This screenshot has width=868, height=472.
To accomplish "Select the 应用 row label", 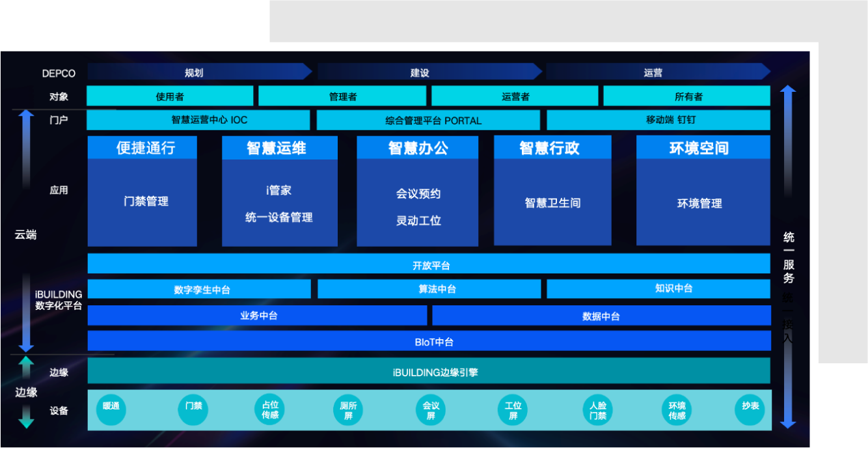I will (x=59, y=190).
